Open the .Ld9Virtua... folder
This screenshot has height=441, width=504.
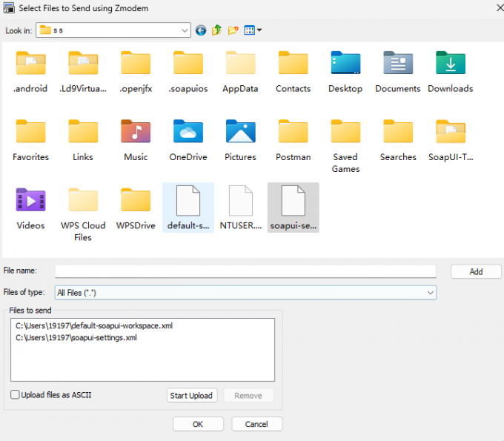[x=83, y=73]
